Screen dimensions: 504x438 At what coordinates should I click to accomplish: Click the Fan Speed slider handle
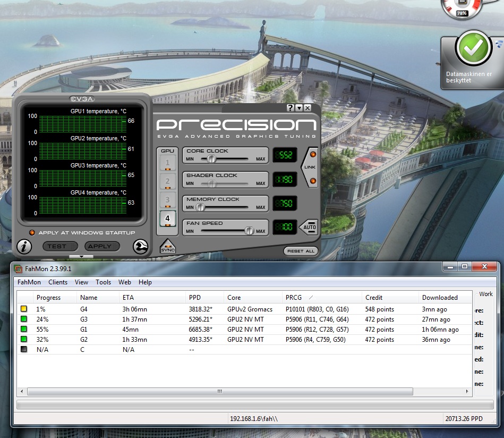click(249, 231)
